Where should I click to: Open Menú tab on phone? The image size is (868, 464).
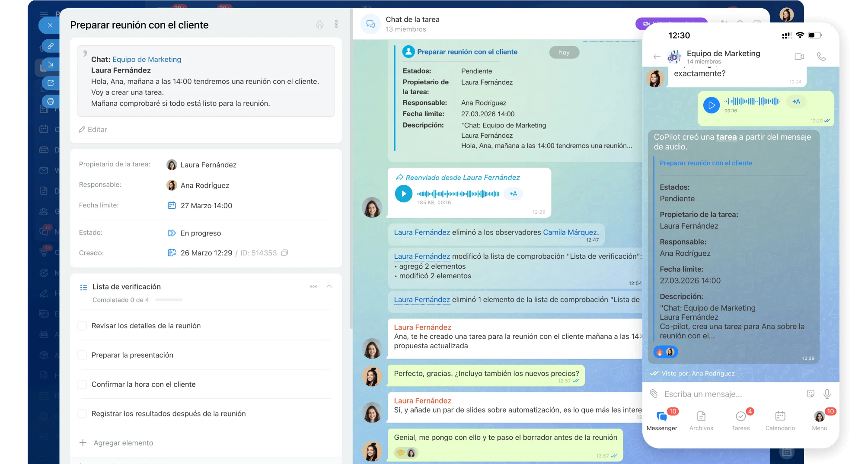[819, 421]
